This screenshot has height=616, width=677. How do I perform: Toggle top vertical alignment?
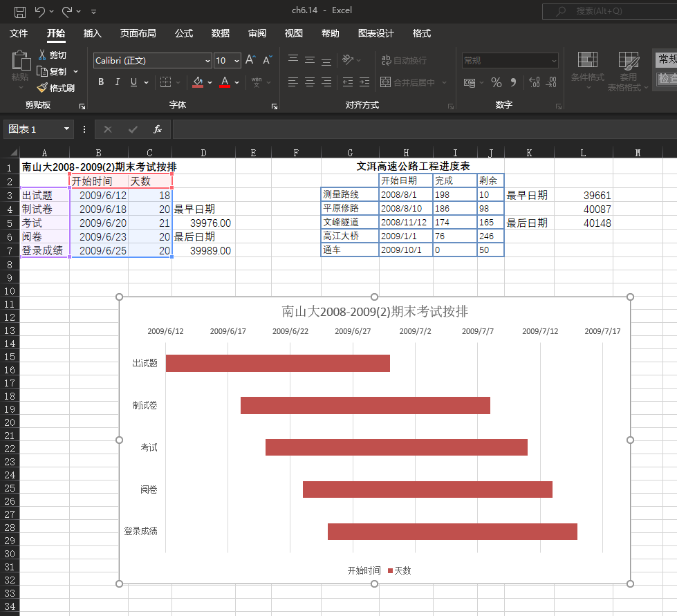(293, 60)
